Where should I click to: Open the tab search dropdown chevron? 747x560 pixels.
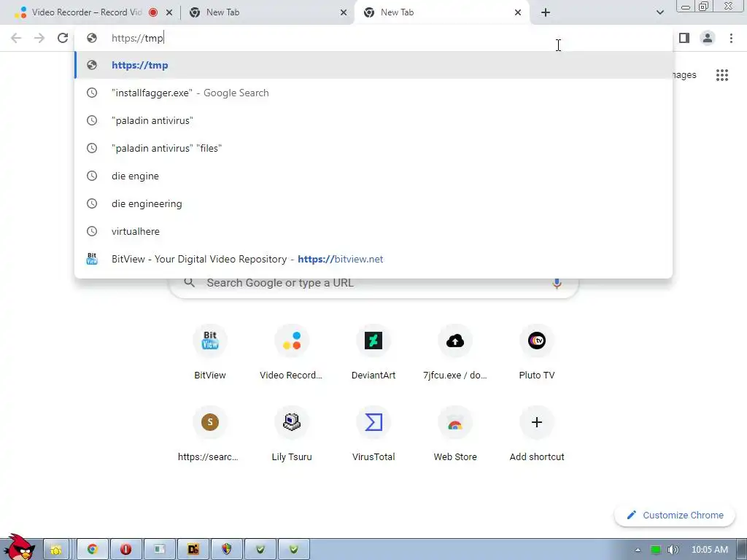pos(659,12)
